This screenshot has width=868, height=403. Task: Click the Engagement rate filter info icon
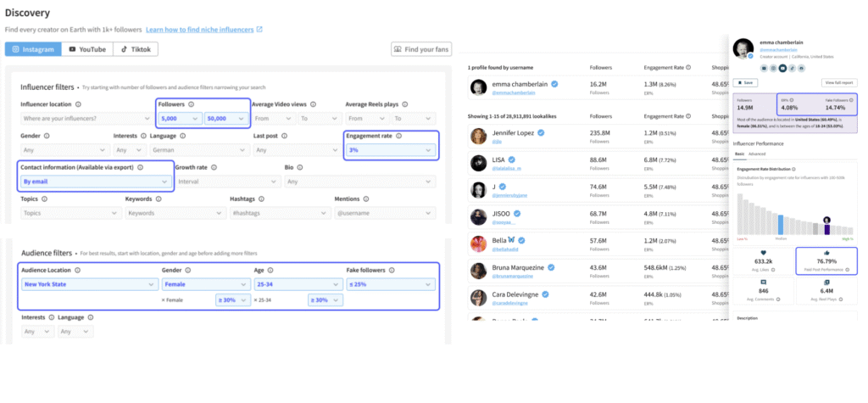coord(398,136)
